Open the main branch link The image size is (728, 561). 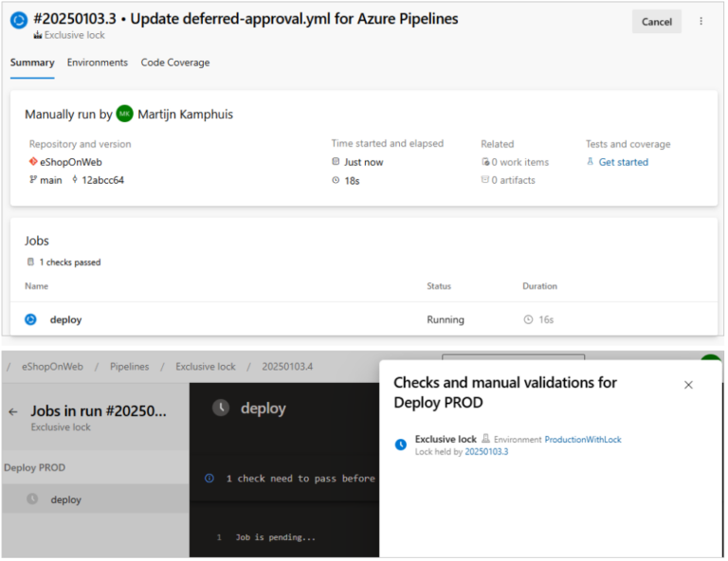point(50,180)
